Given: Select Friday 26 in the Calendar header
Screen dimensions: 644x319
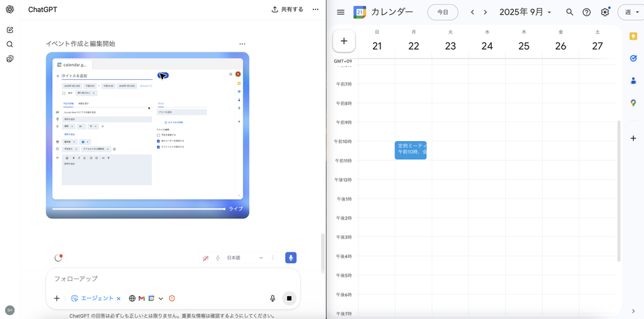Looking at the screenshot, I should pyautogui.click(x=561, y=46).
